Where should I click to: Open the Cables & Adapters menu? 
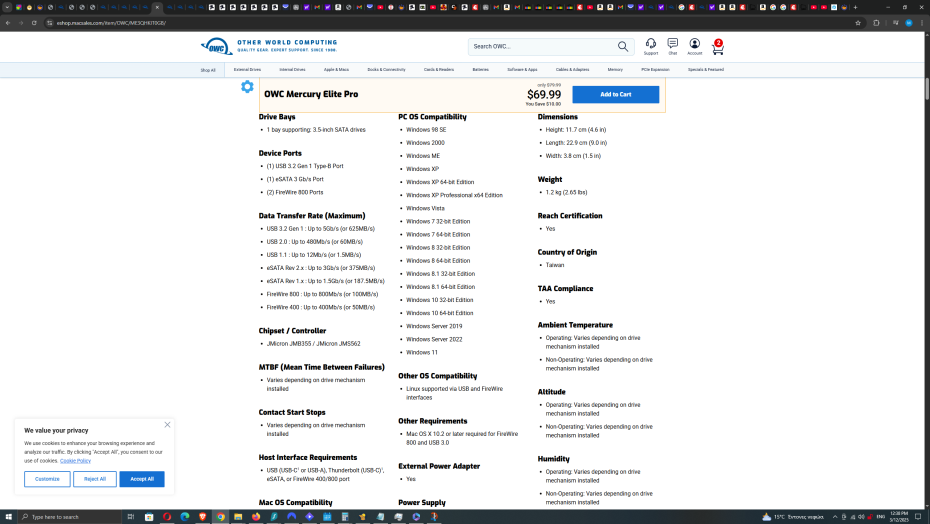click(x=572, y=69)
